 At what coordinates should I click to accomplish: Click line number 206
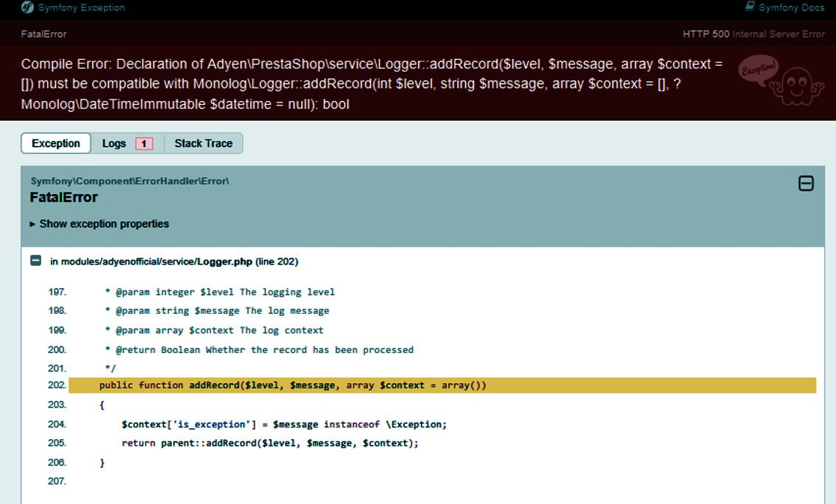coord(57,463)
